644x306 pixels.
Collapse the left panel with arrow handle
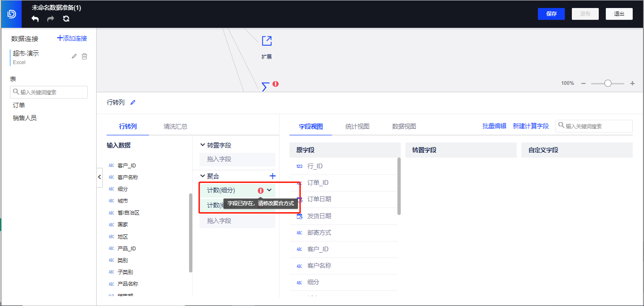99,177
